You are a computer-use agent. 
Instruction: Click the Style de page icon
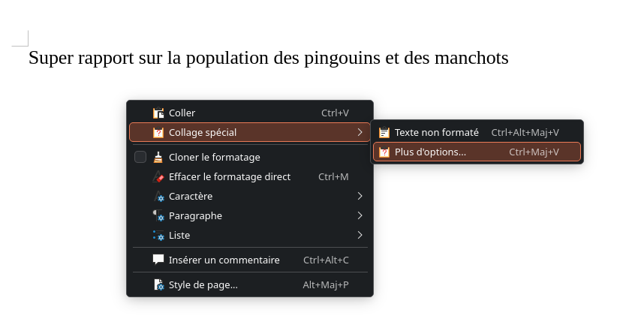tap(158, 284)
